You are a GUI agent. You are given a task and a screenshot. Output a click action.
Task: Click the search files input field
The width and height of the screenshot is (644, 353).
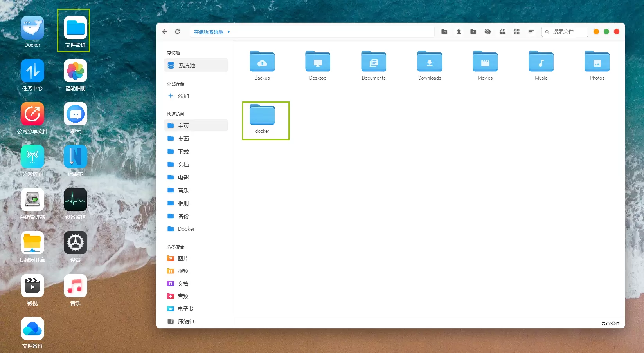coord(568,32)
